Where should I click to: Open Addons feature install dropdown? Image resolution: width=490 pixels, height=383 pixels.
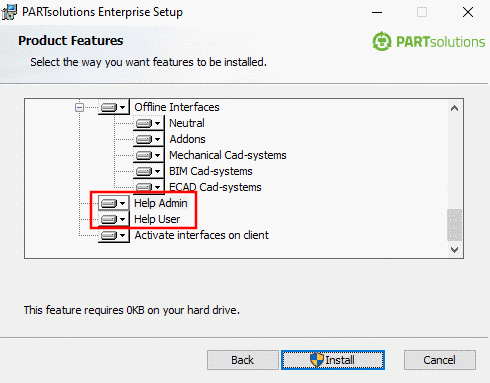click(x=148, y=139)
